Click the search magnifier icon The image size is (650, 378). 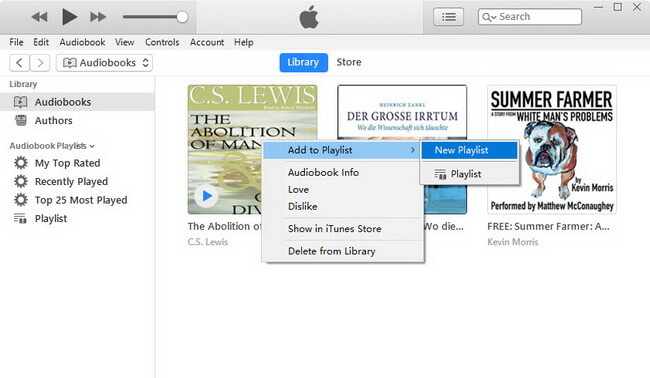[488, 17]
